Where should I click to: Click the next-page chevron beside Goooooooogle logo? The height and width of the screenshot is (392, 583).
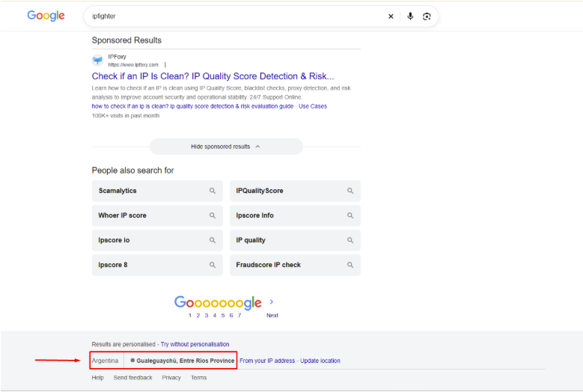272,301
